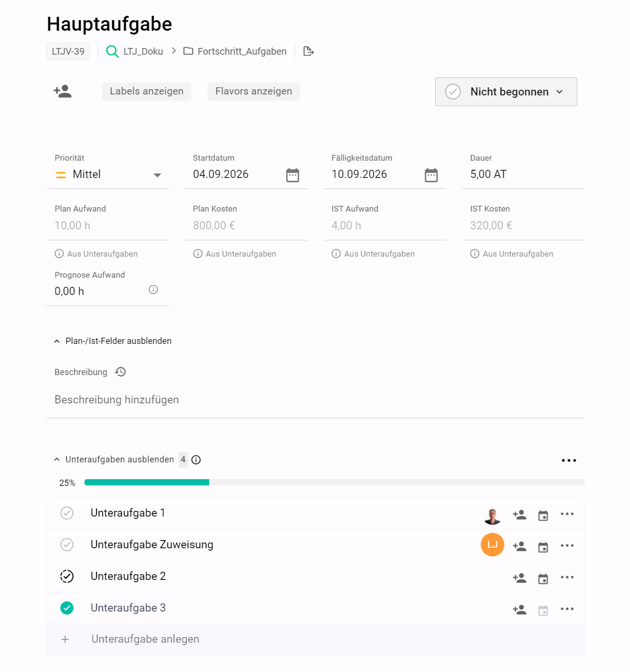Assign a person to Unteraufgabe Zuweisung
Image resolution: width=630 pixels, height=672 pixels.
click(520, 546)
